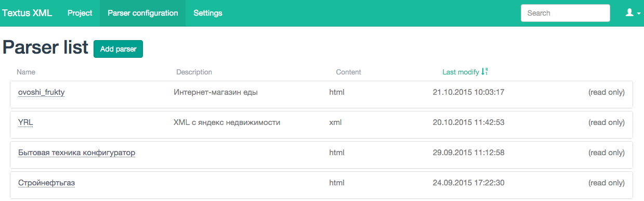Sort list by Name column header
Screen dimensions: 644x201
(26, 72)
